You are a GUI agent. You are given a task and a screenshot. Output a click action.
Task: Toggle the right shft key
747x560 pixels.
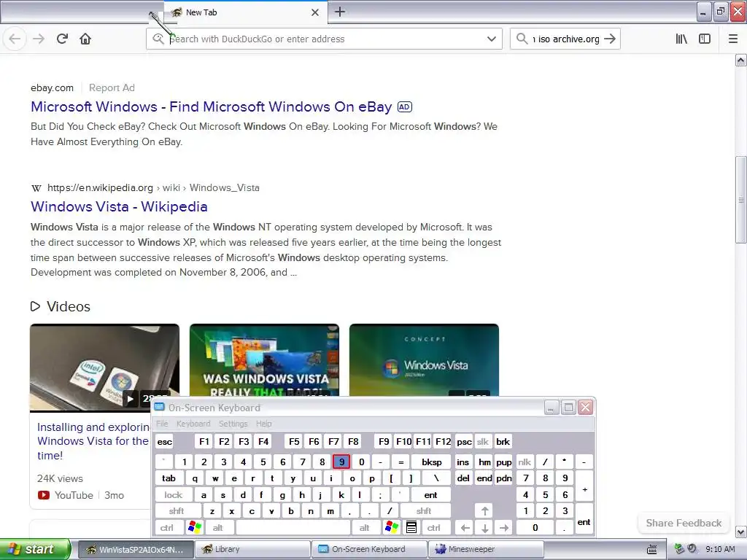(424, 511)
